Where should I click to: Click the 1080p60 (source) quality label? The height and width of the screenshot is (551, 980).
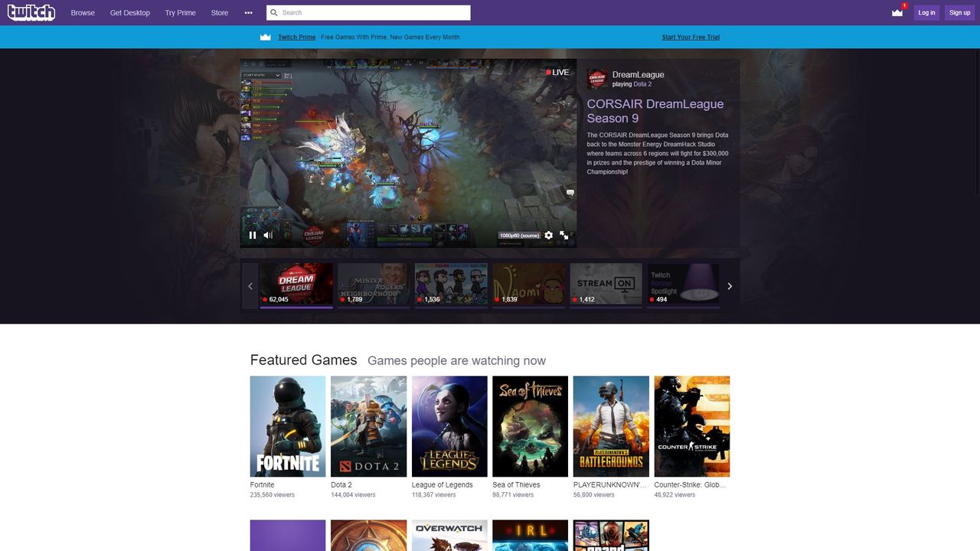pyautogui.click(x=519, y=236)
